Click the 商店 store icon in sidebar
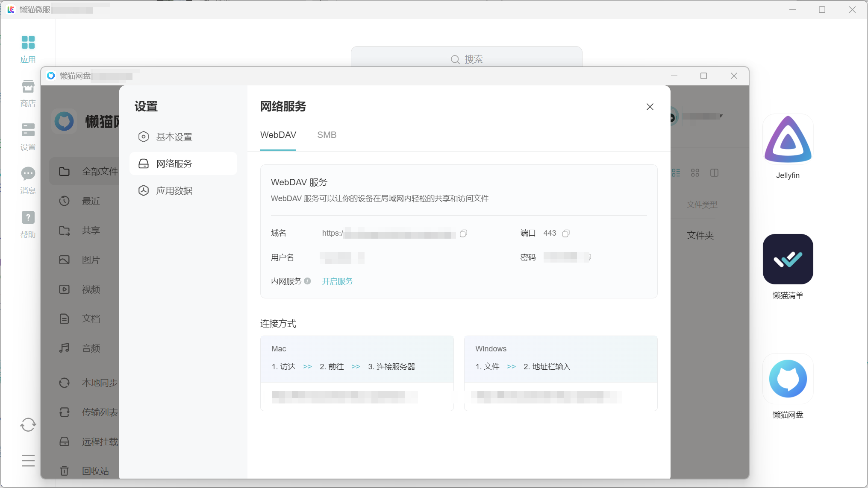The height and width of the screenshot is (488, 868). click(28, 87)
